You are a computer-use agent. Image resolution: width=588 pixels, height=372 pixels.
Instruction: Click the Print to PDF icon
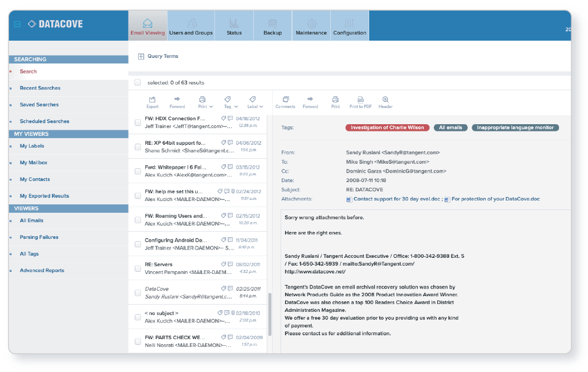[x=360, y=99]
